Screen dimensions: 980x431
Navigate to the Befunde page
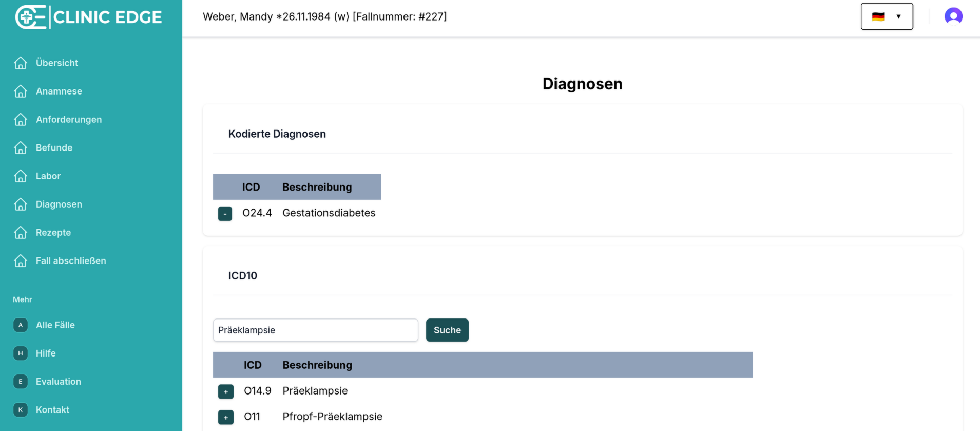click(x=54, y=148)
